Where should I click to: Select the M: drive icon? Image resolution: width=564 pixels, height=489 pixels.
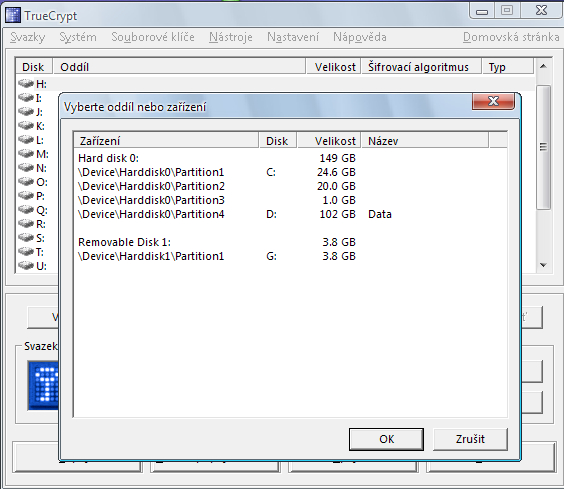[x=26, y=154]
